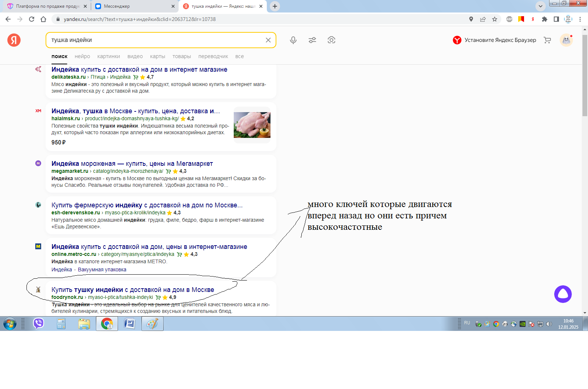The image size is (588, 389).
Task: Switch to the 'нейро' search tab
Action: [82, 56]
